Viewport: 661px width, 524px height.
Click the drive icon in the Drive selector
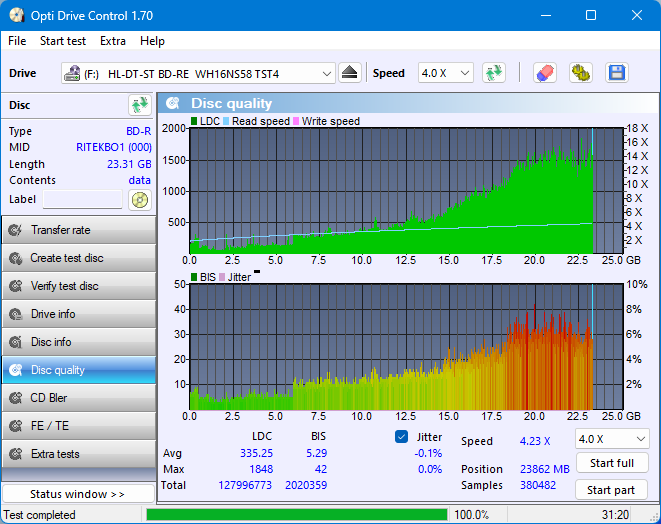72,73
